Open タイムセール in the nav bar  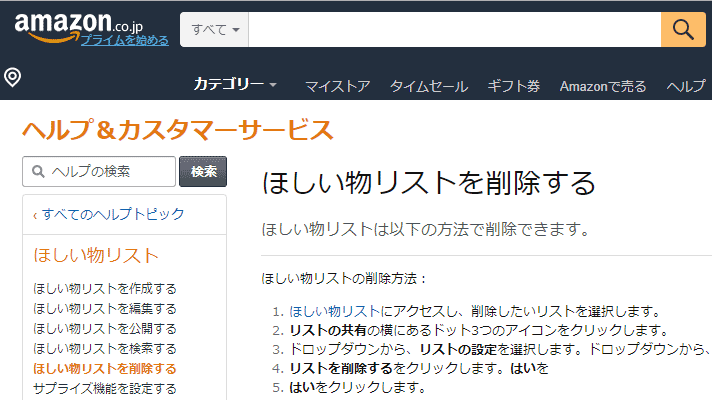pos(429,86)
